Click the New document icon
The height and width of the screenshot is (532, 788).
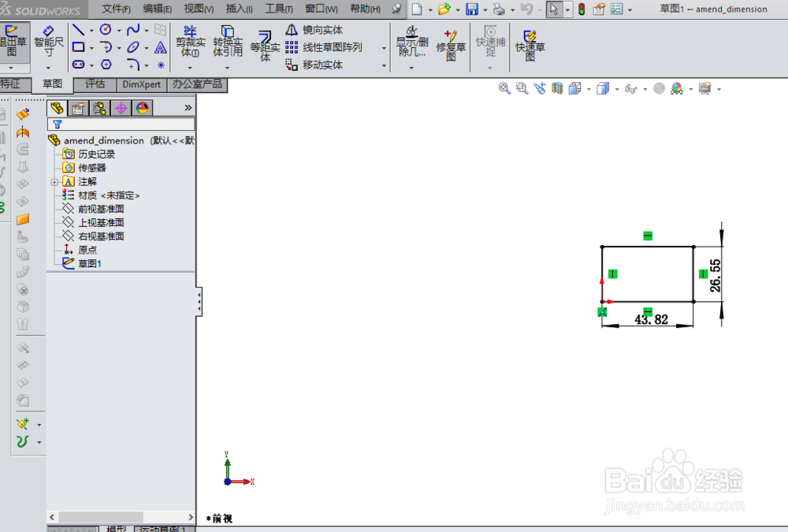417,9
